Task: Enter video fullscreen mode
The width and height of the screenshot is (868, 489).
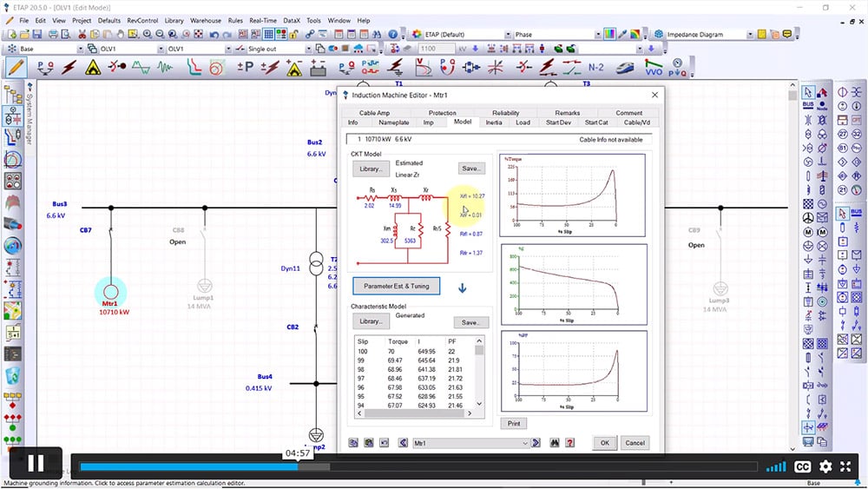Action: (x=845, y=466)
